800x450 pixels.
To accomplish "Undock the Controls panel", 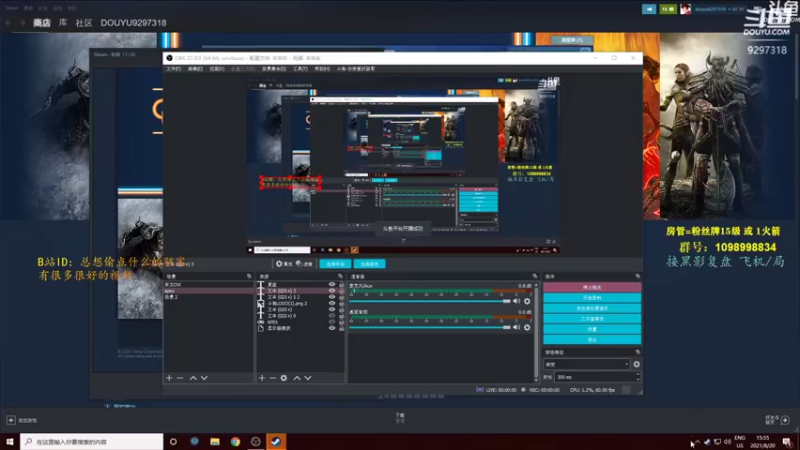I will [x=637, y=277].
